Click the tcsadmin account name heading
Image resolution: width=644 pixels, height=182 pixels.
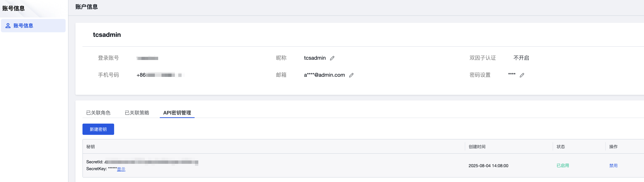coord(107,35)
